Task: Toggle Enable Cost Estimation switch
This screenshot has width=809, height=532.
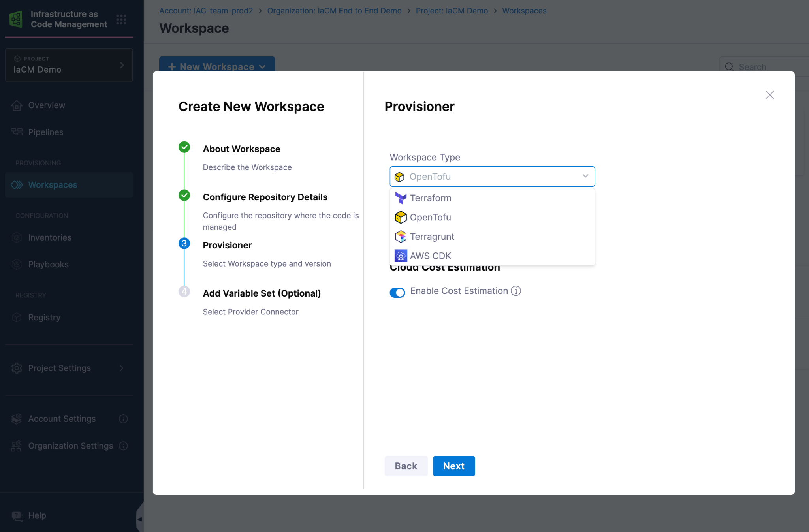Action: pyautogui.click(x=397, y=292)
